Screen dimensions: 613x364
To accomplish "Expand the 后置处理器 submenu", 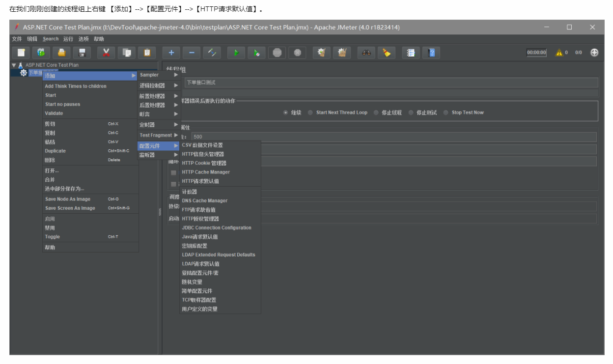I will (159, 105).
